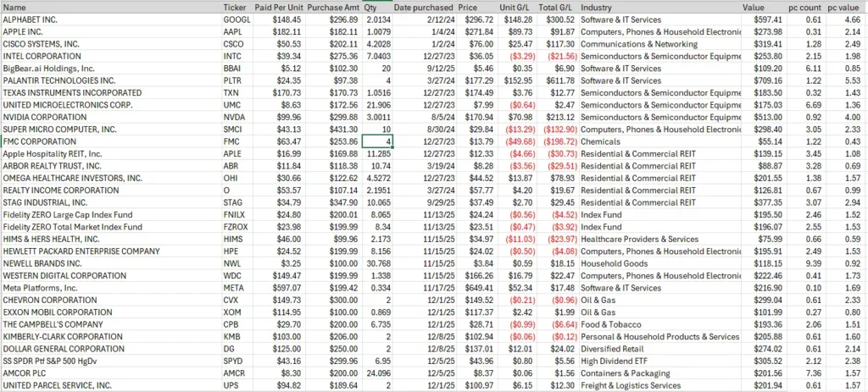Select the PLTR ticker cell
The height and width of the screenshot is (392, 868).
click(236, 80)
